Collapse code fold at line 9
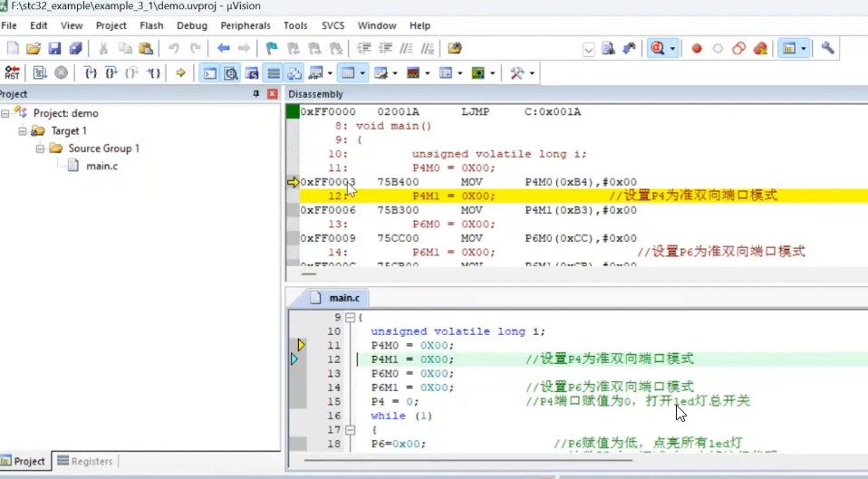Screen dimensions: 868x479 (x=350, y=318)
